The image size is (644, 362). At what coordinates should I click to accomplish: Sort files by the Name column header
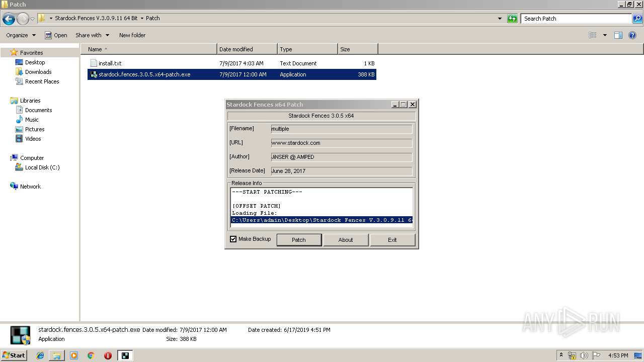click(149, 49)
